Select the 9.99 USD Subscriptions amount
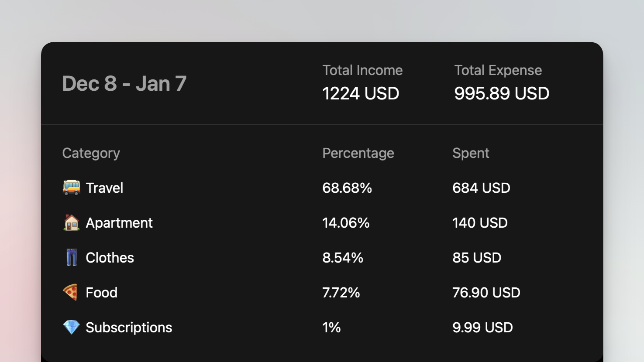Image resolution: width=644 pixels, height=362 pixels. click(x=482, y=327)
